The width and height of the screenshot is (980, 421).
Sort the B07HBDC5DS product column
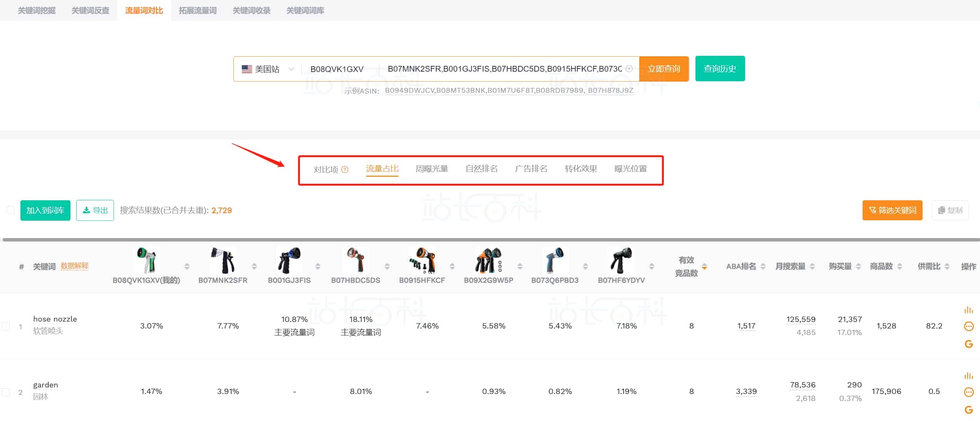[x=387, y=267]
